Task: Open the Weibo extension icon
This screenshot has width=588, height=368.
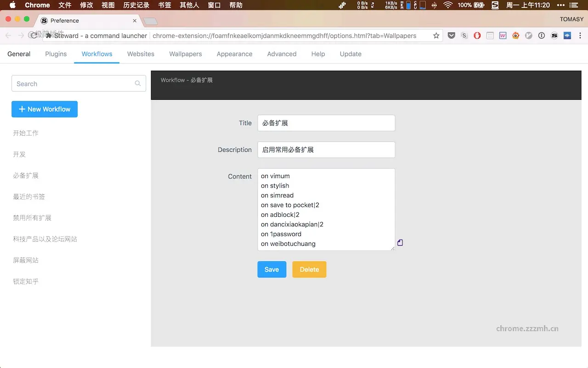Action: tap(515, 35)
